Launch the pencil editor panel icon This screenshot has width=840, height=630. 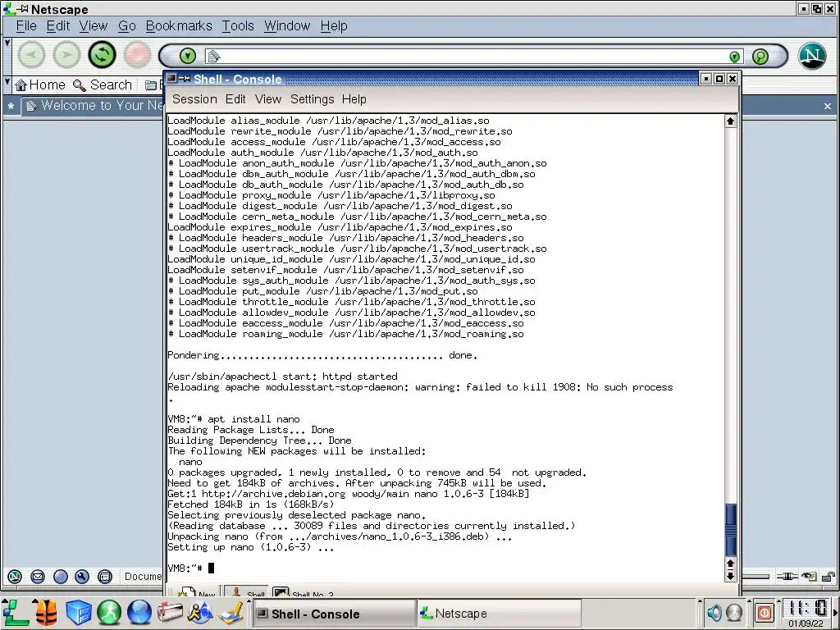click(231, 612)
